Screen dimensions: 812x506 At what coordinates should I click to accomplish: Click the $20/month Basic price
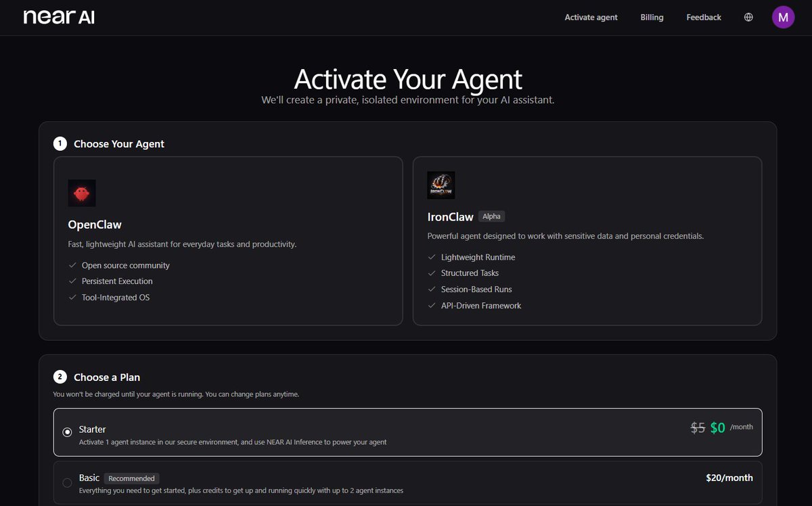729,478
